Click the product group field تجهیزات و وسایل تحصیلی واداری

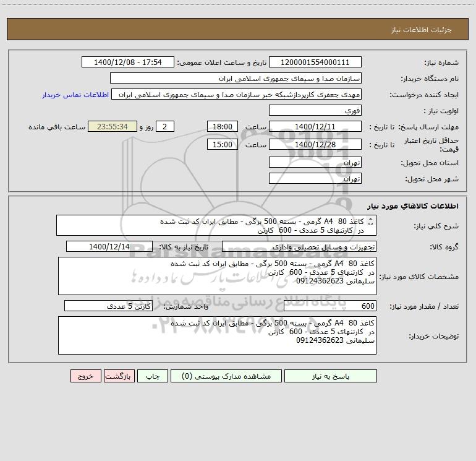(x=299, y=246)
